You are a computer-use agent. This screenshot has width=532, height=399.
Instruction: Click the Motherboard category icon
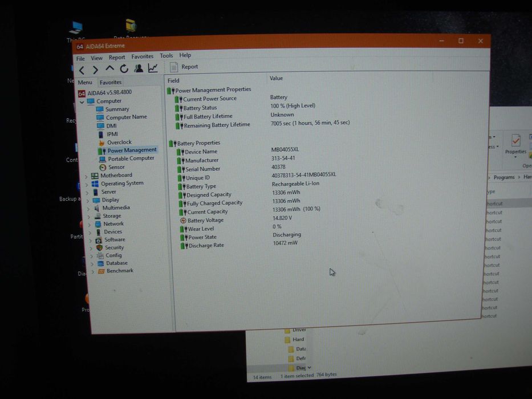pos(95,176)
